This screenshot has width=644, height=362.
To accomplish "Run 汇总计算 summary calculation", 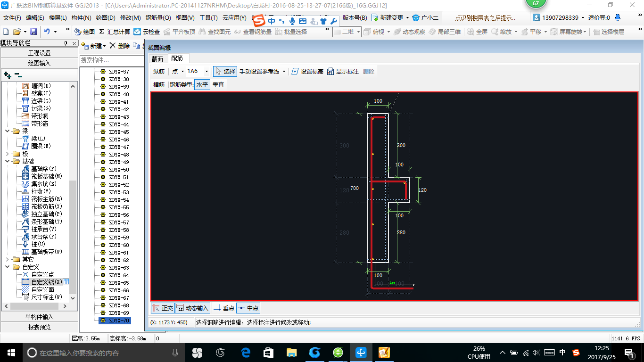I will tap(115, 32).
